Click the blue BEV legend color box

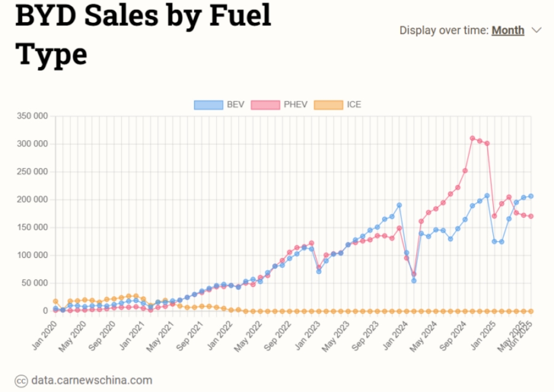tap(208, 105)
